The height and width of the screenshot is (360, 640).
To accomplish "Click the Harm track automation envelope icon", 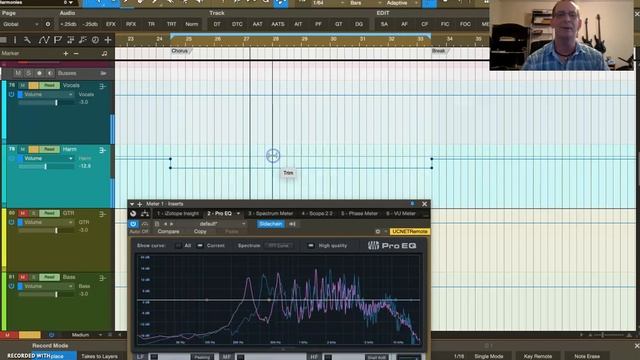I will [x=102, y=150].
